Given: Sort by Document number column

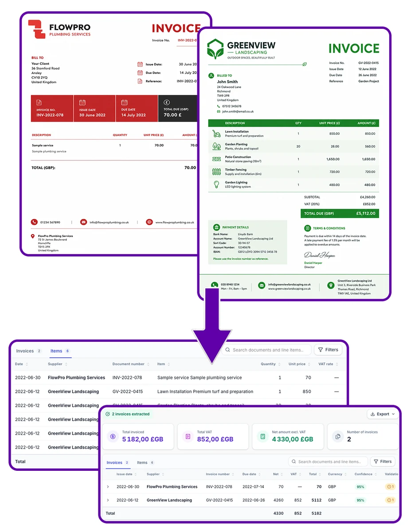Looking at the screenshot, I should (131, 364).
